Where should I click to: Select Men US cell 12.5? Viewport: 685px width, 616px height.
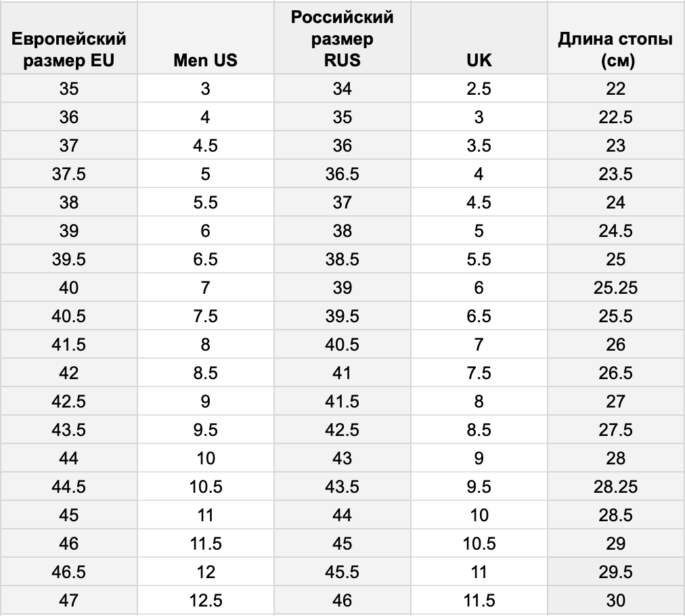click(206, 600)
